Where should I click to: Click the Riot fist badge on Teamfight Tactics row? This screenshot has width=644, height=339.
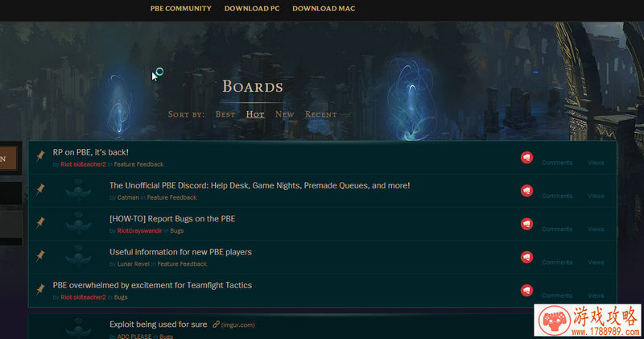click(x=527, y=291)
